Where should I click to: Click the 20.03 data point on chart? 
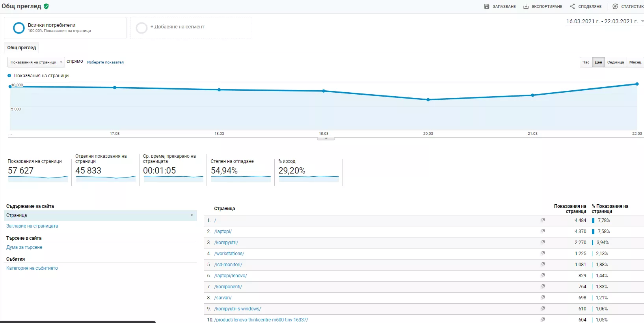428,100
